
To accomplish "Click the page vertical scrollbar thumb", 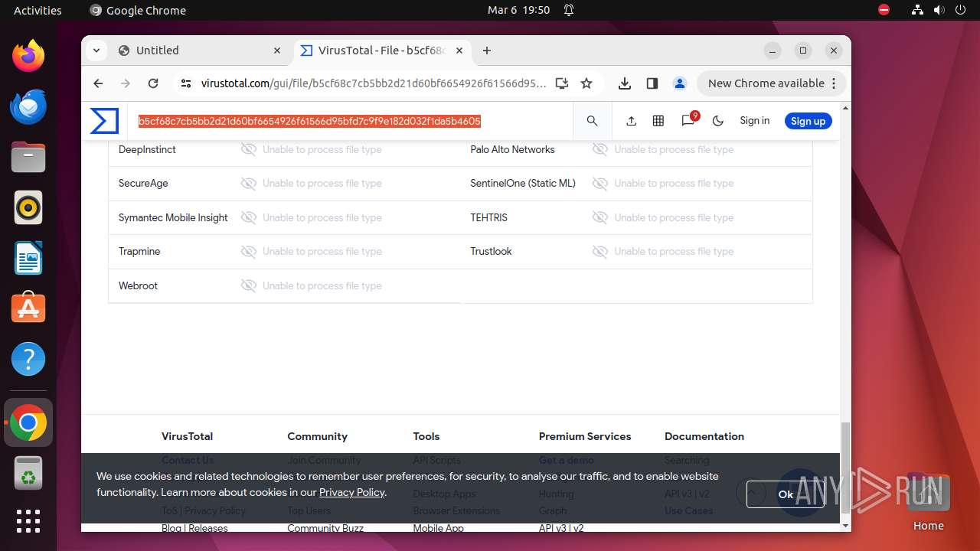I will [845, 467].
